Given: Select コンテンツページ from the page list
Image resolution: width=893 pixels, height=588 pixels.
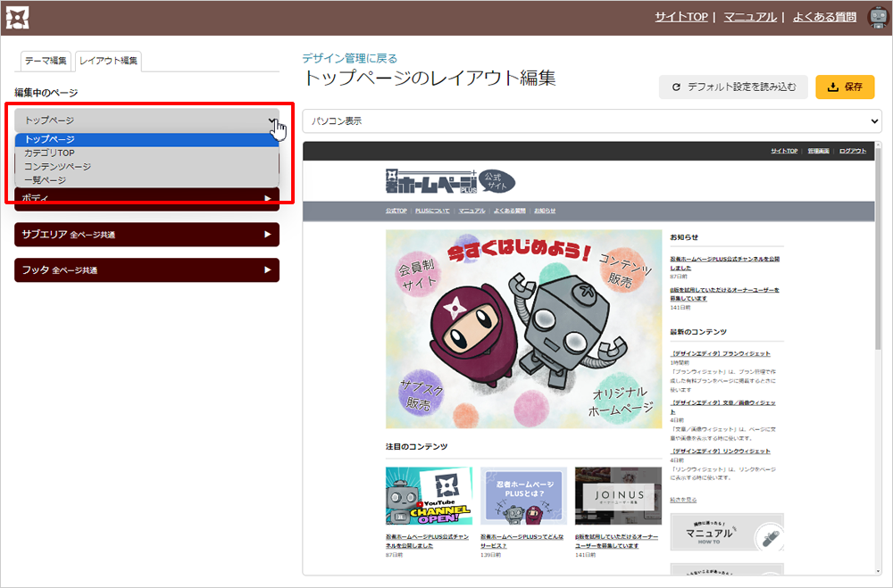Looking at the screenshot, I should pos(57,167).
